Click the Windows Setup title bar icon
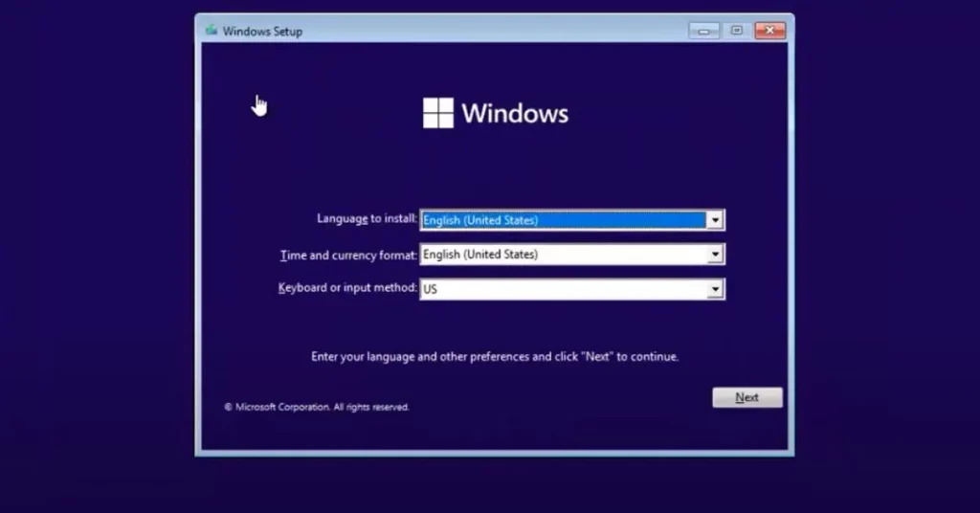This screenshot has height=513, width=980. pyautogui.click(x=212, y=30)
